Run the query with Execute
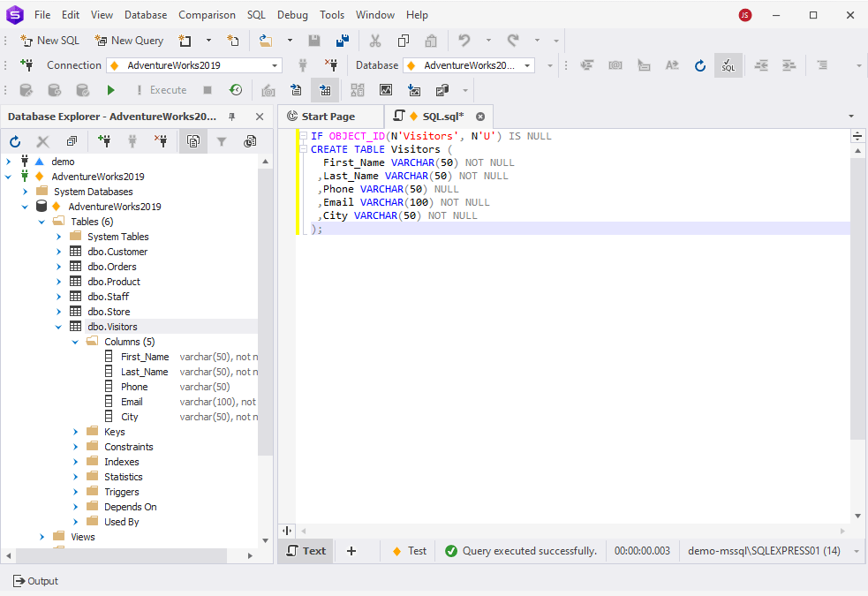The image size is (868, 596). tap(110, 89)
